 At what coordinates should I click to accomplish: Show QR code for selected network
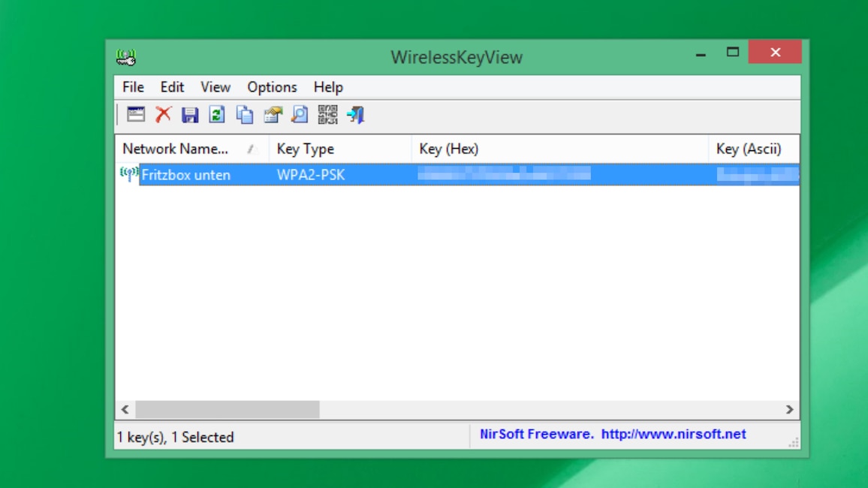(x=327, y=114)
